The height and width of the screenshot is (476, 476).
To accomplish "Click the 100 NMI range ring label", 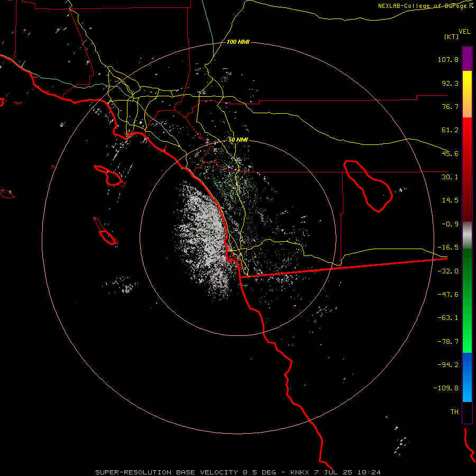I will point(238,42).
